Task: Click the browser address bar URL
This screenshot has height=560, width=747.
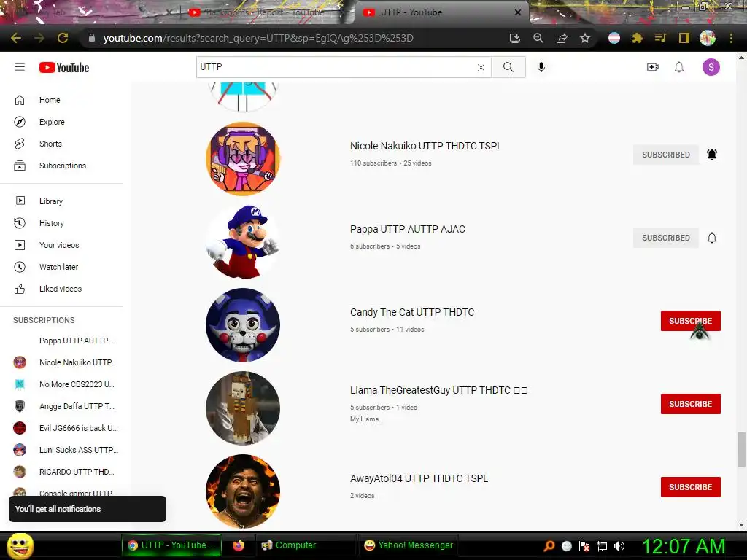Action: pos(258,38)
